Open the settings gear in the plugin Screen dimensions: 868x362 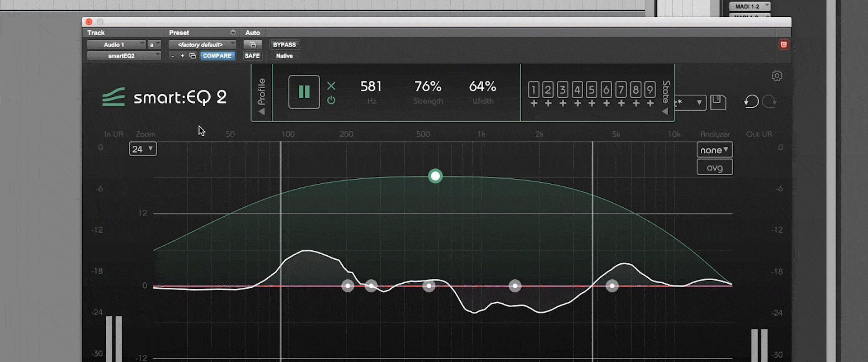tap(777, 76)
